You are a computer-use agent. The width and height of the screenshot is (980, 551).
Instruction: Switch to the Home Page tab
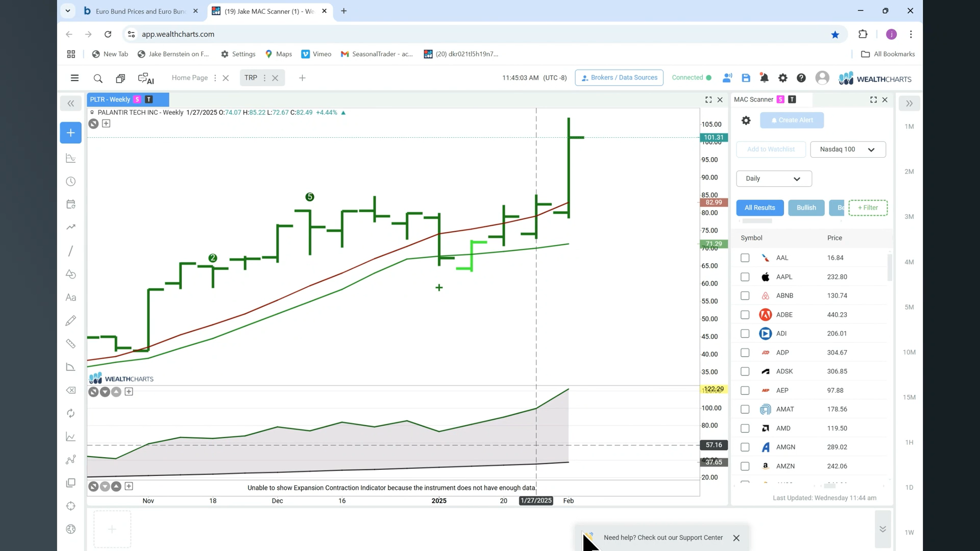[189, 78]
